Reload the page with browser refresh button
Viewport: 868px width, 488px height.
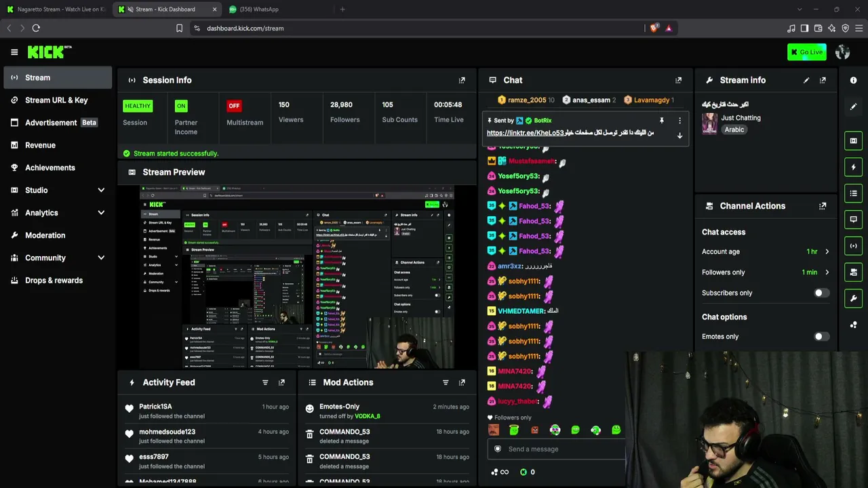(36, 28)
